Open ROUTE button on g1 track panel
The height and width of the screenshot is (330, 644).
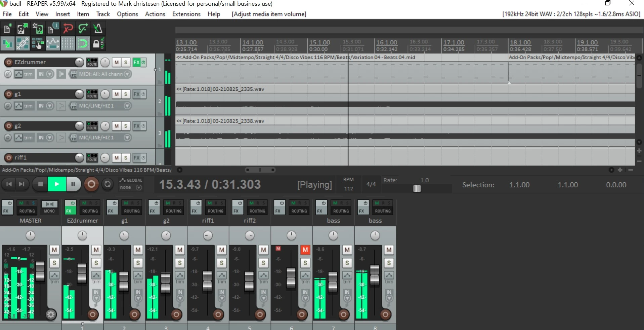[x=92, y=94]
